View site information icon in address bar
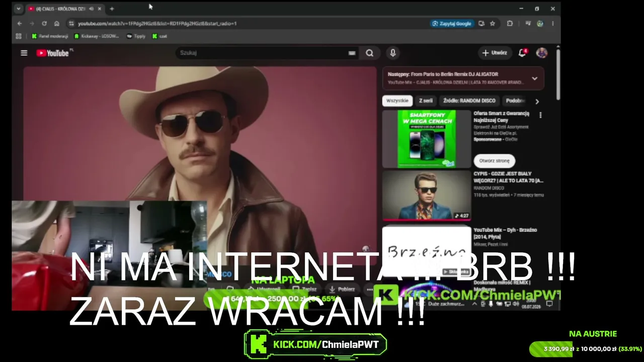 71,24
